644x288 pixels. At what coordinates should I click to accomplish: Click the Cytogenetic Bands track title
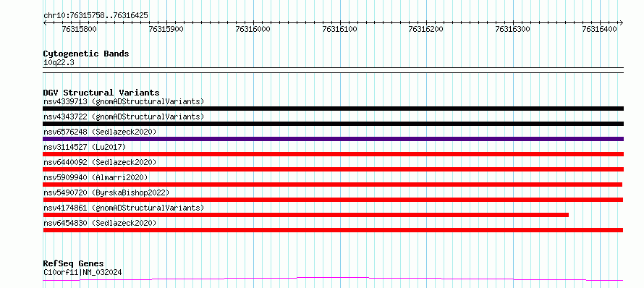(86, 54)
